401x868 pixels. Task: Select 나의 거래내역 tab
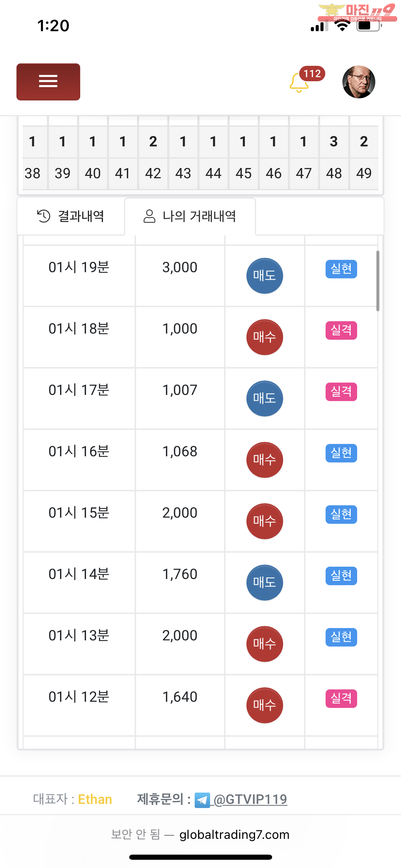pyautogui.click(x=190, y=216)
